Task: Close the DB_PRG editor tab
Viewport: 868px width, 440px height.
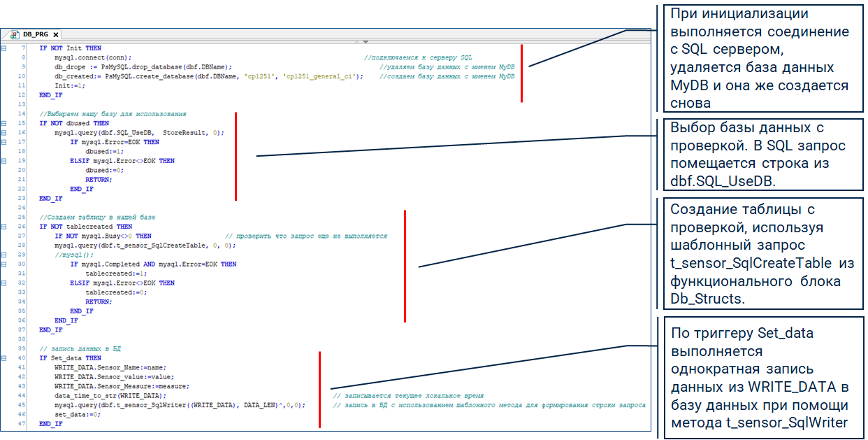Action: click(57, 34)
